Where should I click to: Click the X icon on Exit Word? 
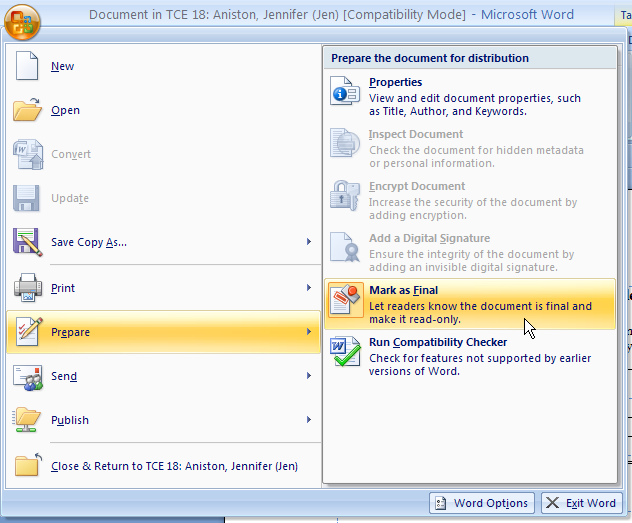[x=552, y=502]
